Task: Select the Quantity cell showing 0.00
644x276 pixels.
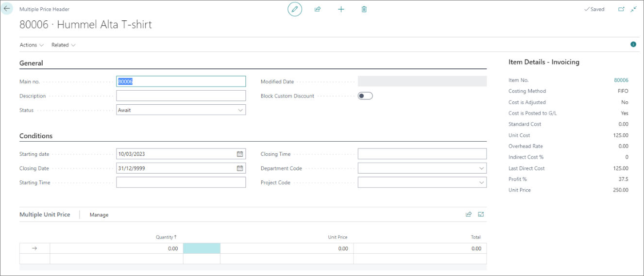Action: point(117,248)
